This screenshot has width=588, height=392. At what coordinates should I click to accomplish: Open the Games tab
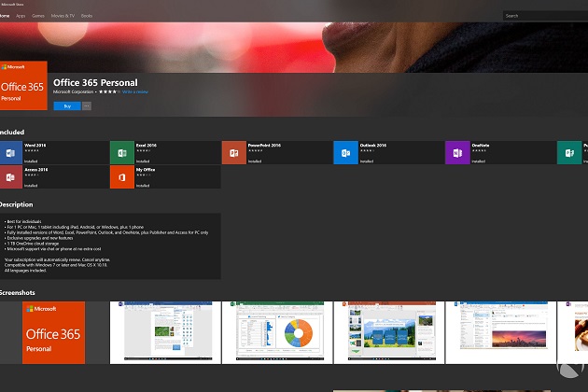coord(38,16)
